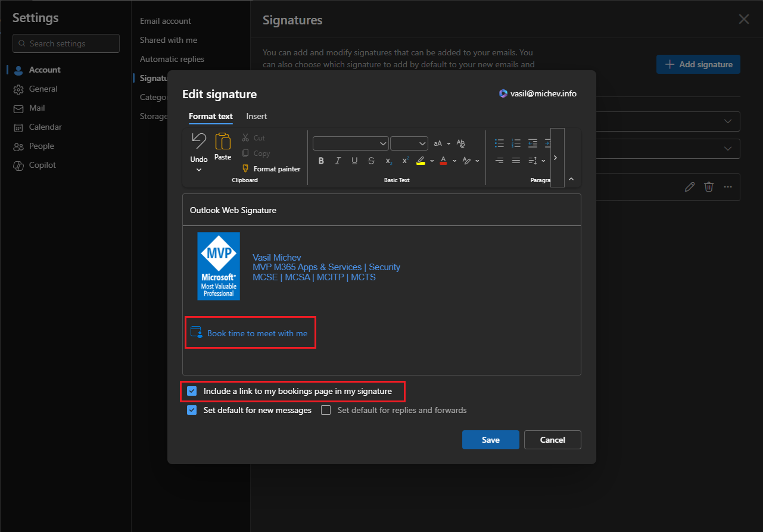Expand the Undo dropdown arrow
763x532 pixels.
pyautogui.click(x=199, y=170)
